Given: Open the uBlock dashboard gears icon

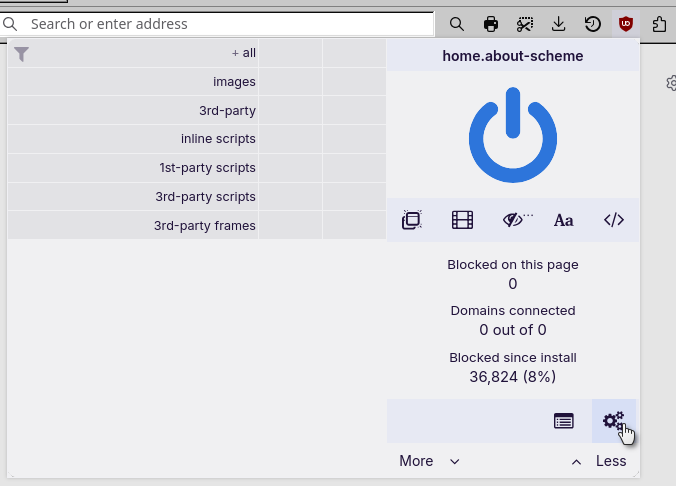Looking at the screenshot, I should click(613, 421).
